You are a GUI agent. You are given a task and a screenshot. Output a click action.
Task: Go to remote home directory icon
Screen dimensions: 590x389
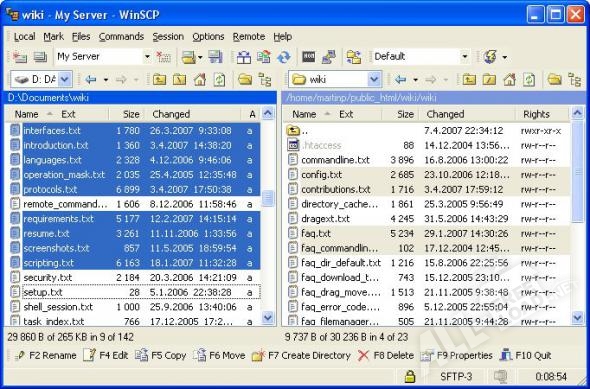pyautogui.click(x=509, y=79)
